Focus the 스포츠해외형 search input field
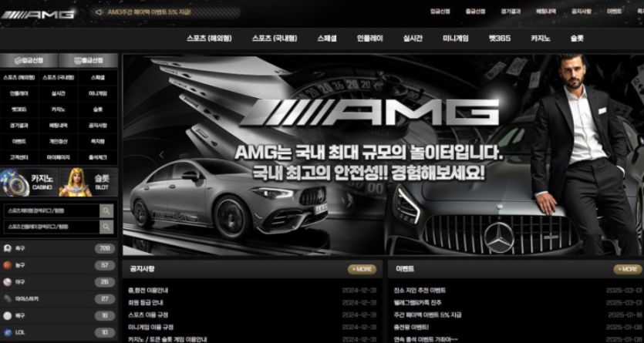The width and height of the screenshot is (644, 343). pyautogui.click(x=52, y=211)
